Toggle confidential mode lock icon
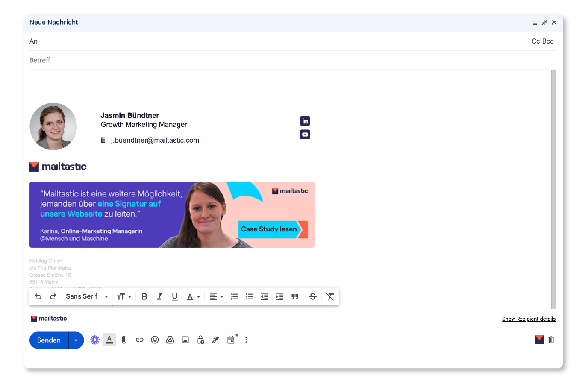 point(200,340)
